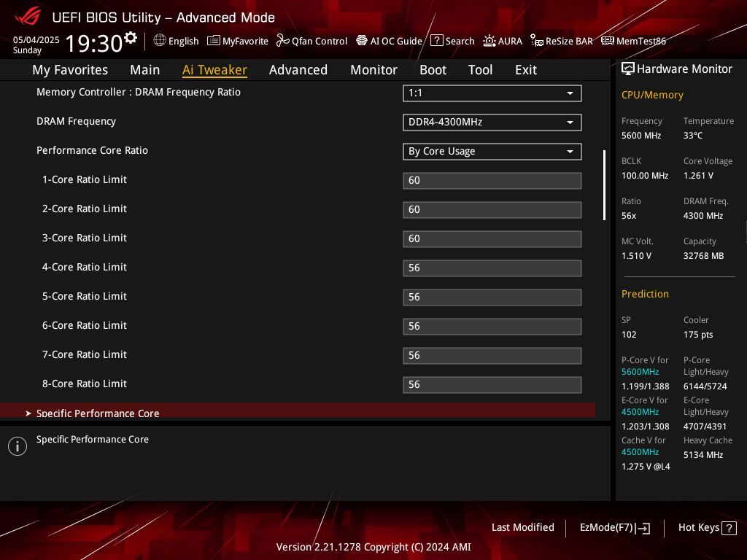Open AURA lighting icon

click(489, 41)
